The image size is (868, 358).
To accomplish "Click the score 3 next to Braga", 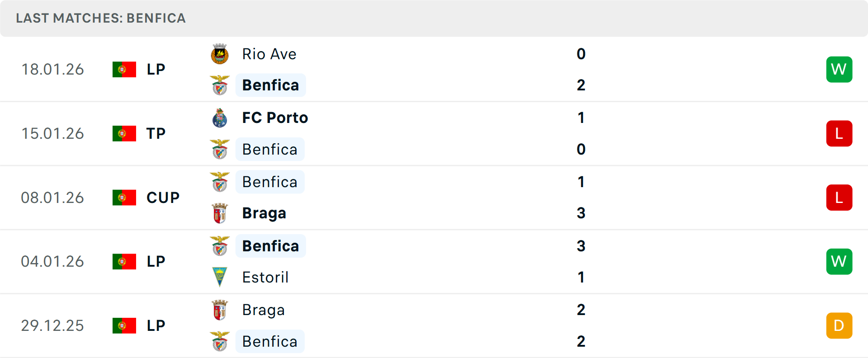I will 581,213.
